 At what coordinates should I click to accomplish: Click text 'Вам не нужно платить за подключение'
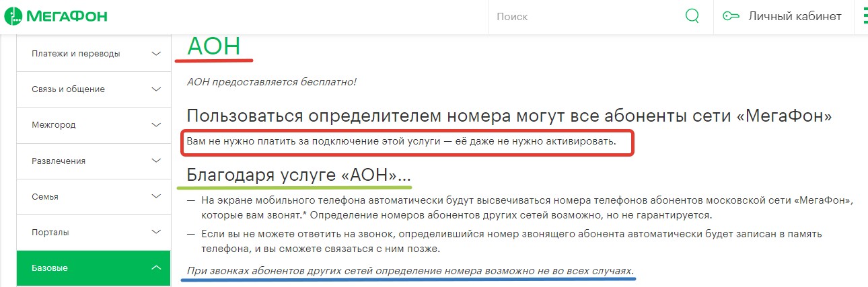(x=402, y=142)
